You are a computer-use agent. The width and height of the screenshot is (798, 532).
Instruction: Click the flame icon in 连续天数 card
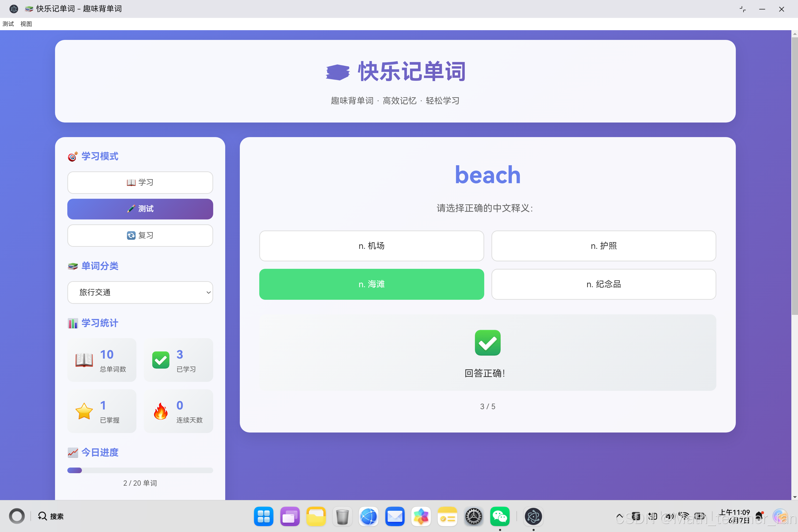tap(160, 411)
